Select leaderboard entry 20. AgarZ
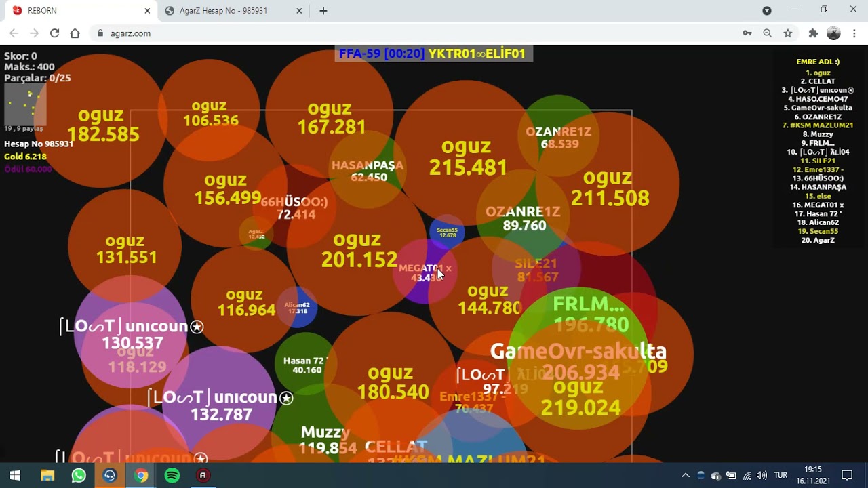Screen dimensions: 868x488 [x=818, y=240]
